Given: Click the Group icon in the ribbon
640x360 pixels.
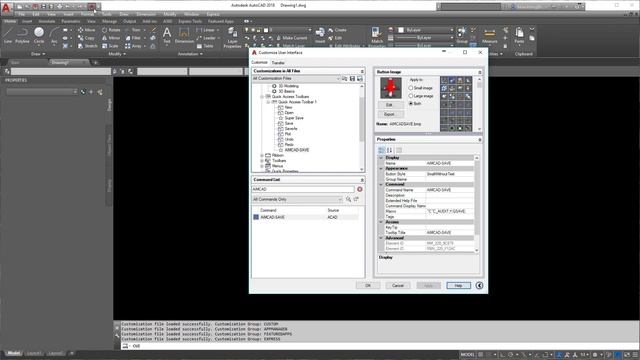Looking at the screenshot, I should click(x=462, y=36).
